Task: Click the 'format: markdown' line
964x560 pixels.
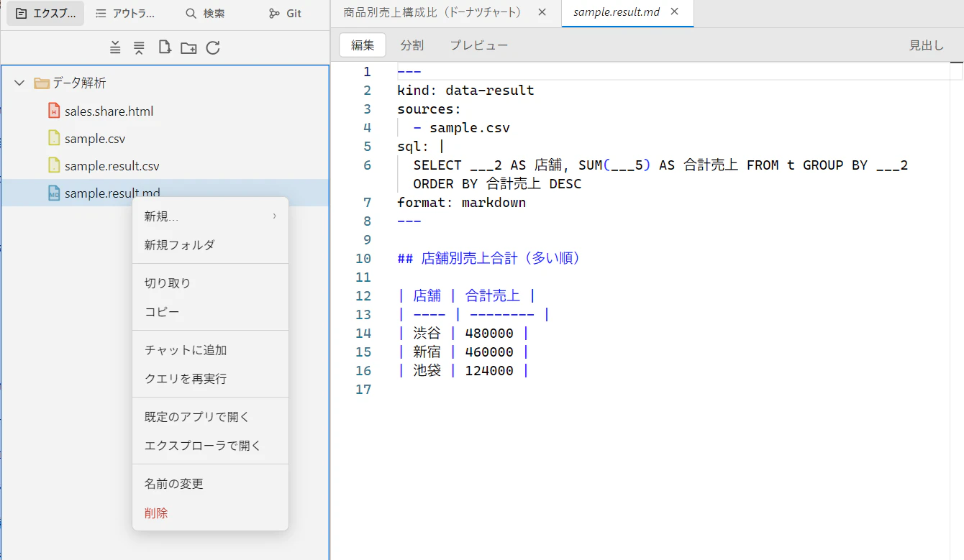Action: tap(461, 203)
